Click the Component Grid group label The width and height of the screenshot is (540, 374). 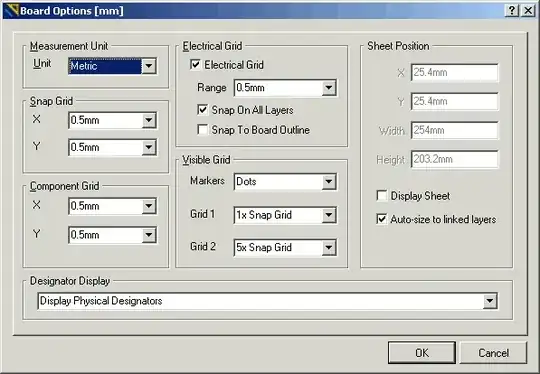[64, 186]
